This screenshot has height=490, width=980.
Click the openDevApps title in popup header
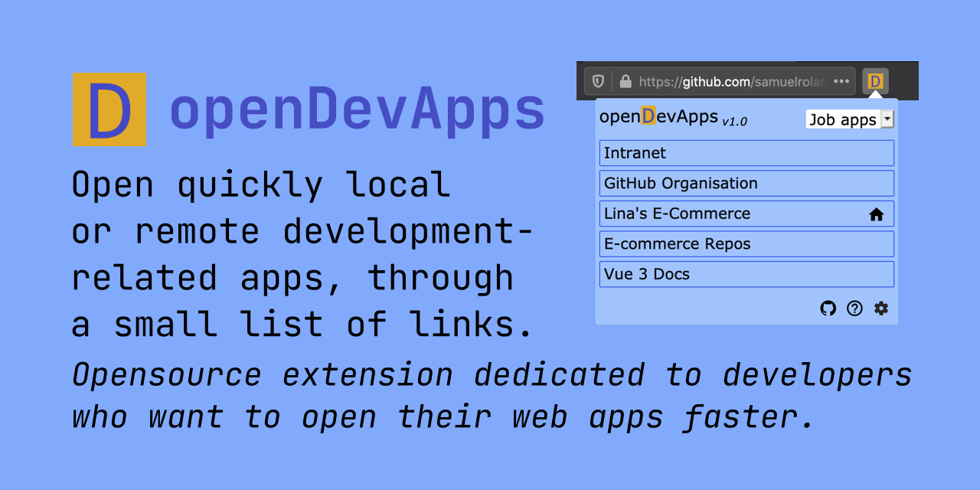(658, 117)
